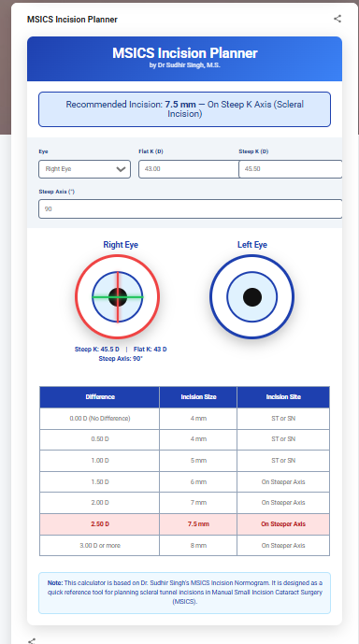Click the '6 mm' incision size cell
Image resolution: width=359 pixels, height=644 pixels.
point(198,481)
